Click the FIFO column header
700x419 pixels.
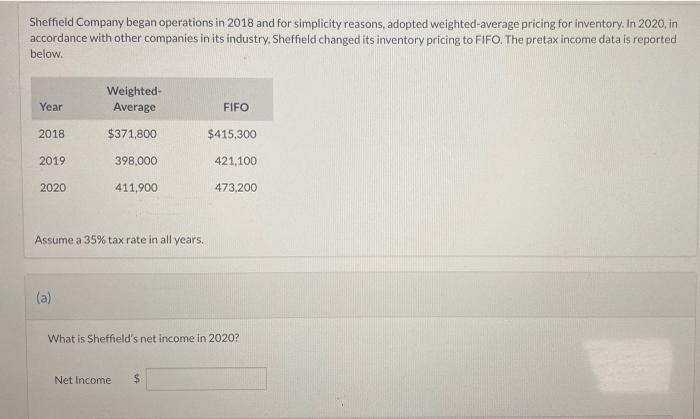coord(236,108)
